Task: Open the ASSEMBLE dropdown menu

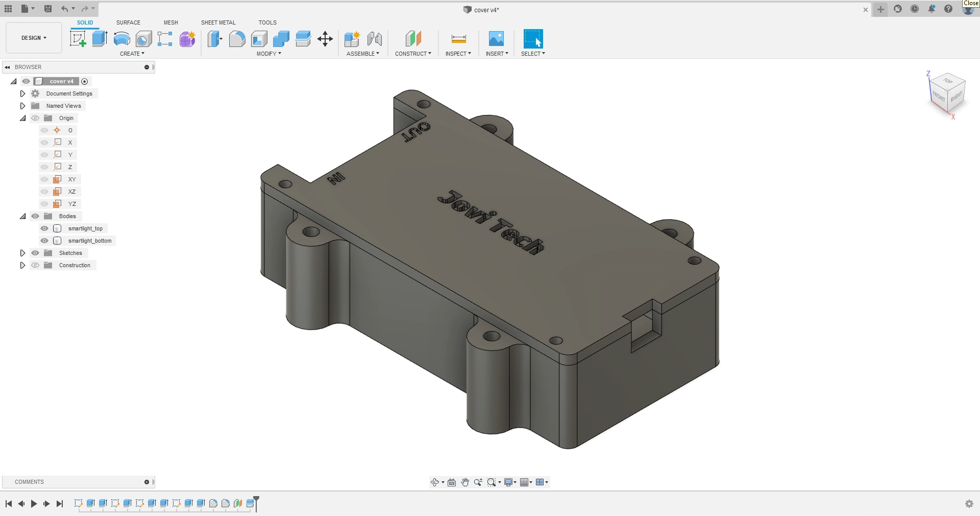Action: [x=363, y=54]
